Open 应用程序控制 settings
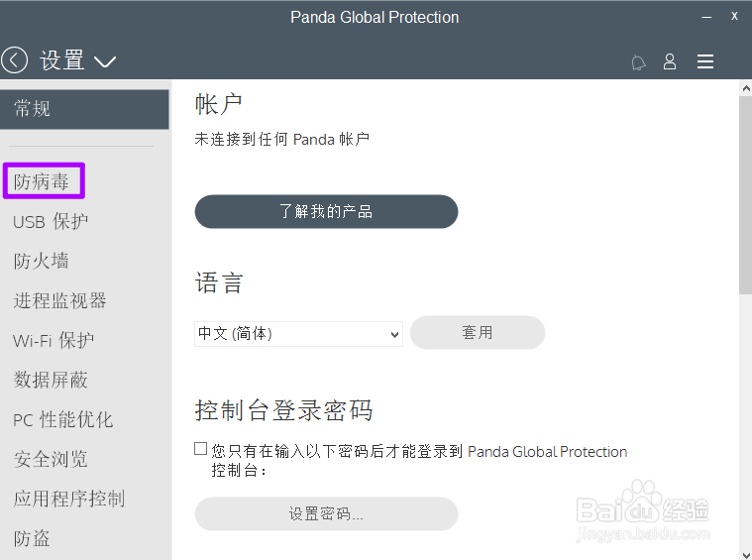The height and width of the screenshot is (560, 752). click(x=69, y=499)
